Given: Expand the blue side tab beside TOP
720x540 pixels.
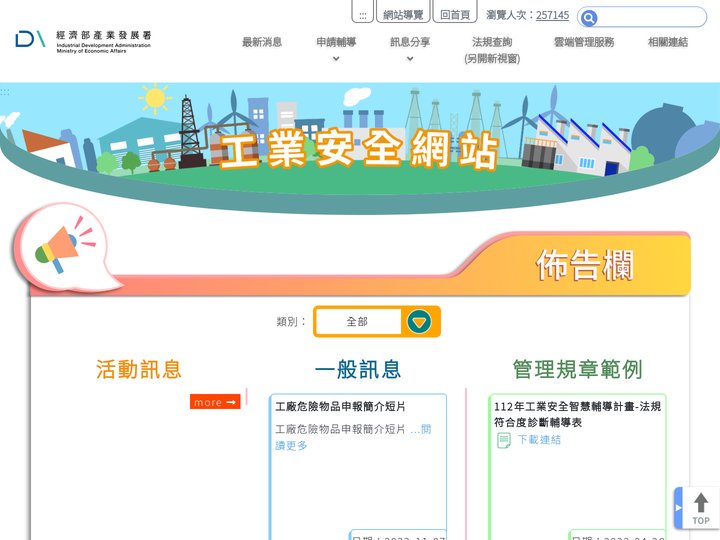Looking at the screenshot, I should [679, 508].
